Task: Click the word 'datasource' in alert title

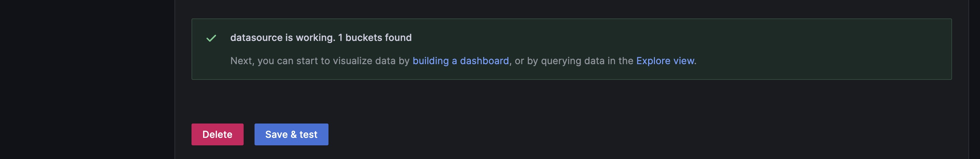Action: click(x=256, y=38)
